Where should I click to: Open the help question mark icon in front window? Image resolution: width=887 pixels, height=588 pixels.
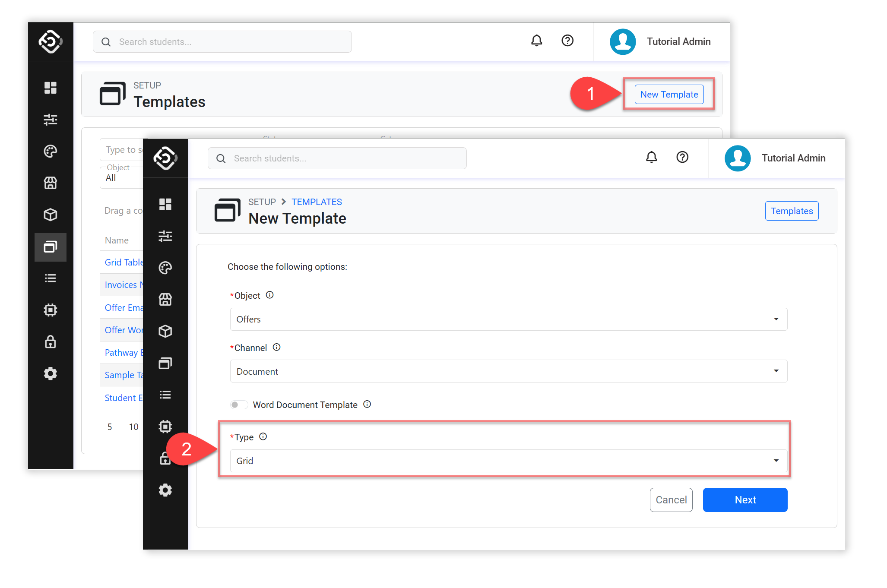pos(682,158)
